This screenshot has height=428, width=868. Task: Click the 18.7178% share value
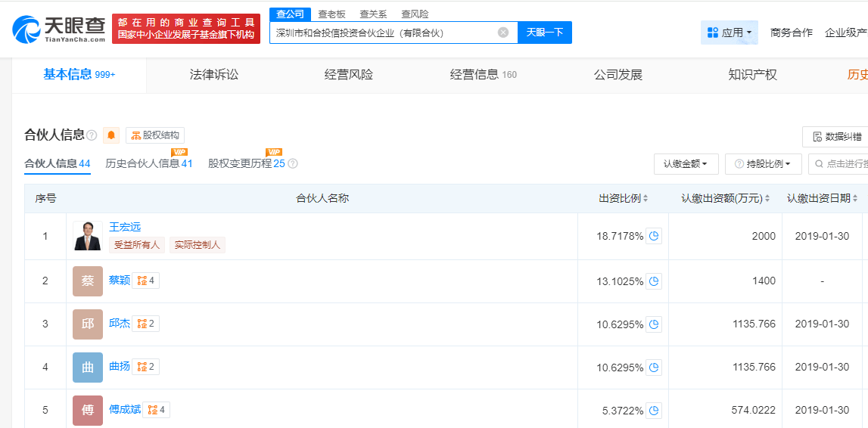click(x=620, y=236)
